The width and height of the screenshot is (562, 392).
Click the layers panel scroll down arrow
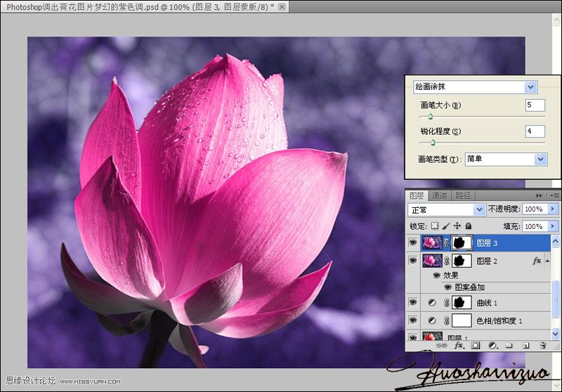coord(555,334)
